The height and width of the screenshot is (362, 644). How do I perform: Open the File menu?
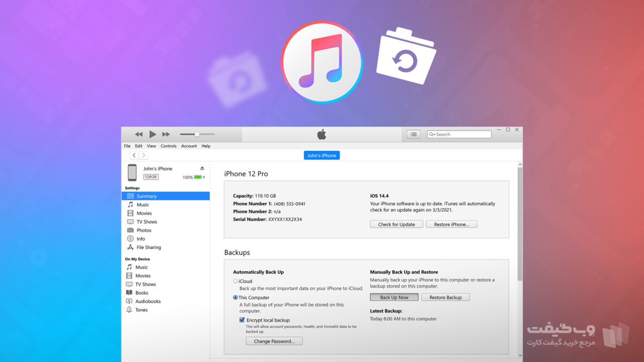[127, 146]
